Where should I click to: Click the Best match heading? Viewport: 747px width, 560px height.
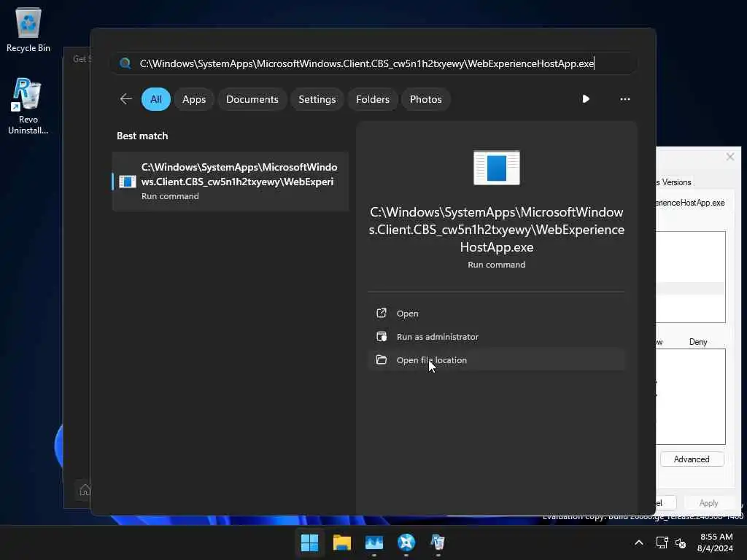[142, 136]
